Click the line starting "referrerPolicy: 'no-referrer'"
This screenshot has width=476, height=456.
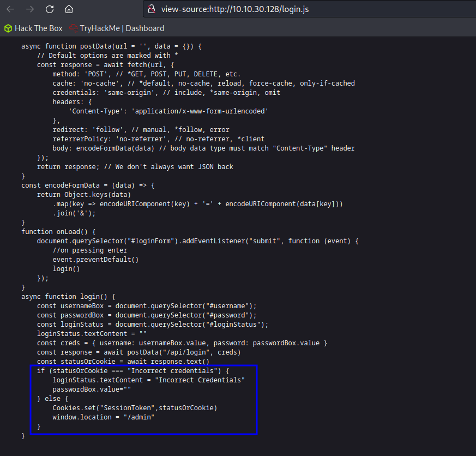[159, 139]
